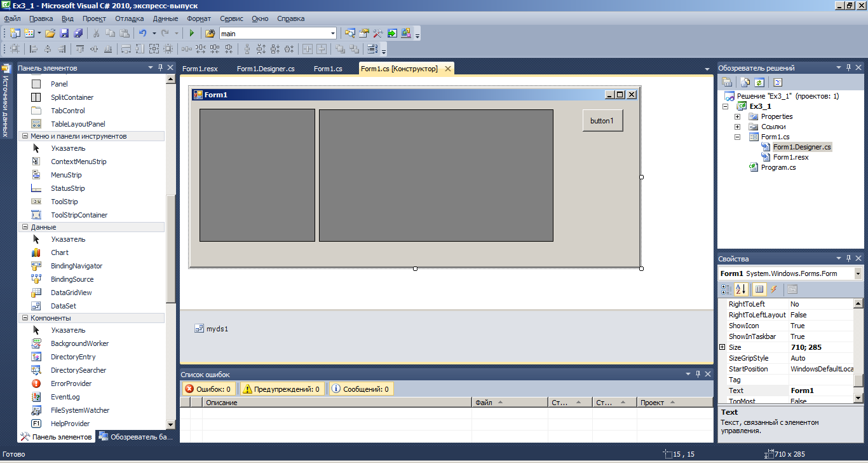Collapse the Меню и панели инструментов toolbox group

(x=25, y=136)
